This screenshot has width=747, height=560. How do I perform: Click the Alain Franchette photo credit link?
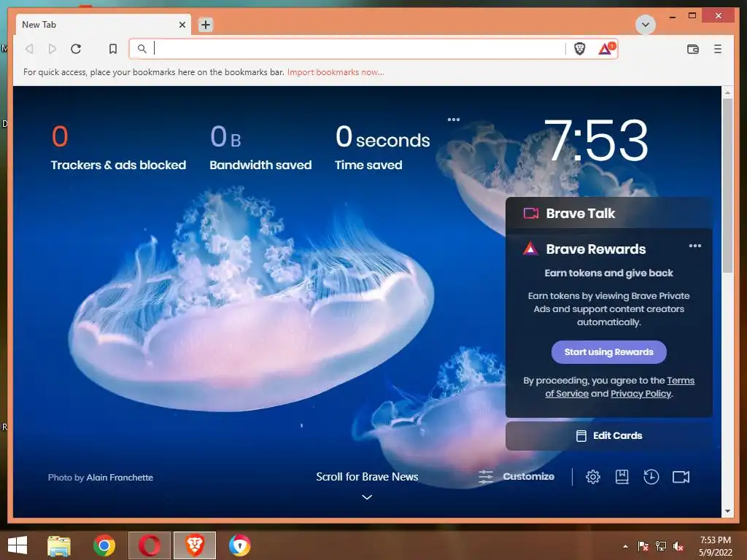pos(120,477)
